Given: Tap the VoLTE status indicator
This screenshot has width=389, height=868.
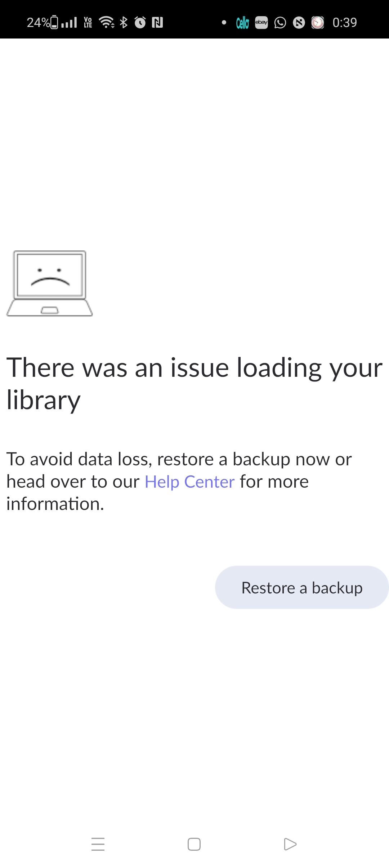Looking at the screenshot, I should click(88, 22).
